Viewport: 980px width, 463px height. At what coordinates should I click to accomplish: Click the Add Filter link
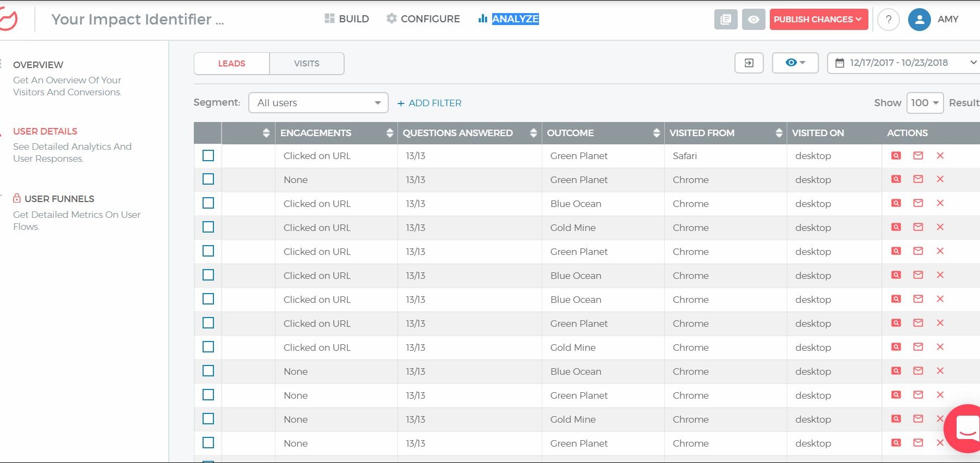(x=430, y=103)
